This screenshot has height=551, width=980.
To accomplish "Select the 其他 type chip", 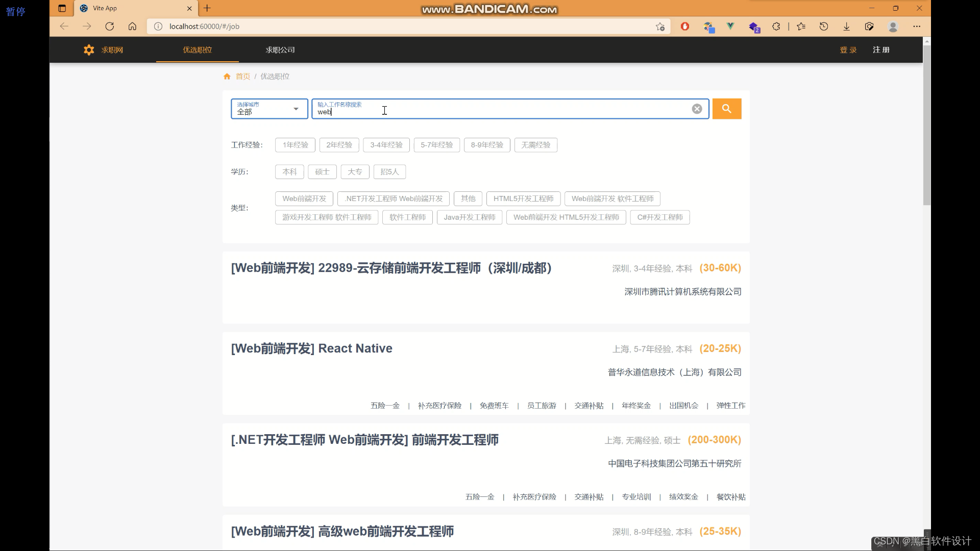I will click(468, 198).
